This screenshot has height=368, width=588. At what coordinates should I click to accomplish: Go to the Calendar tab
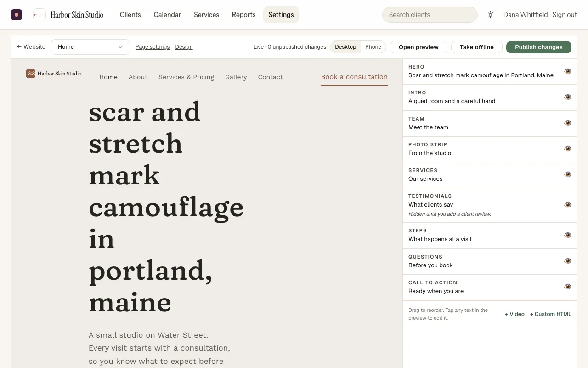tap(167, 15)
